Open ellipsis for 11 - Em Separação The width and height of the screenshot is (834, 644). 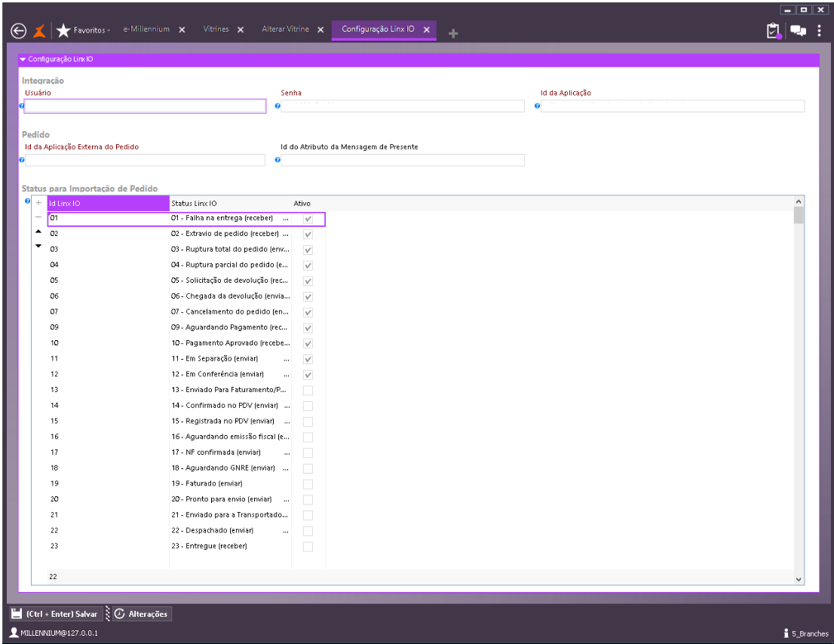pyautogui.click(x=286, y=360)
